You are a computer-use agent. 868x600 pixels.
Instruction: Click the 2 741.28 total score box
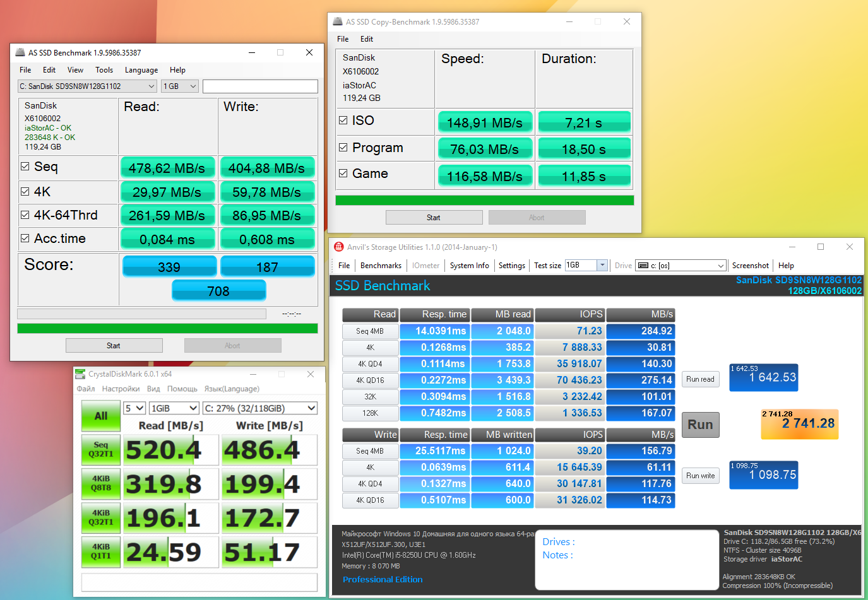[800, 423]
